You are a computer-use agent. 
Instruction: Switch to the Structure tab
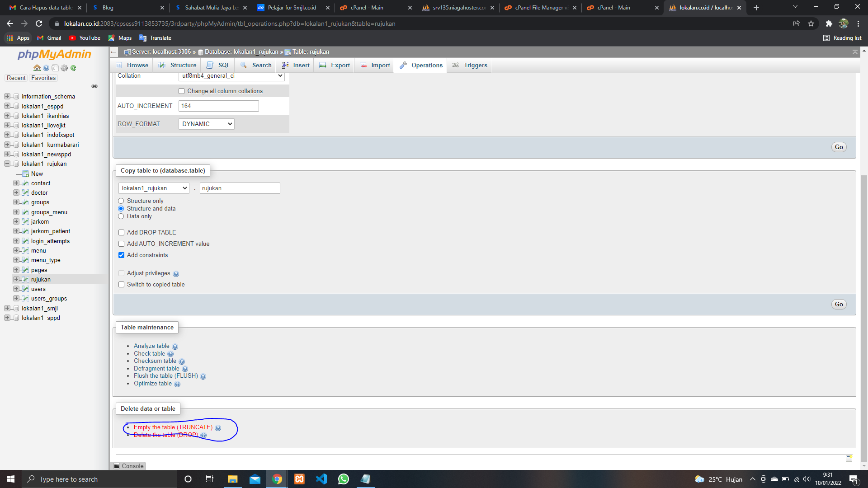(178, 65)
